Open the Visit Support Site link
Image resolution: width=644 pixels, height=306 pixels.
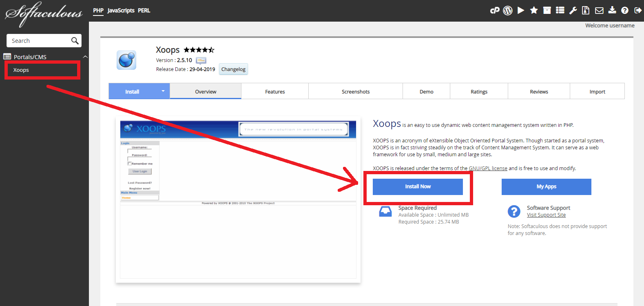click(546, 215)
